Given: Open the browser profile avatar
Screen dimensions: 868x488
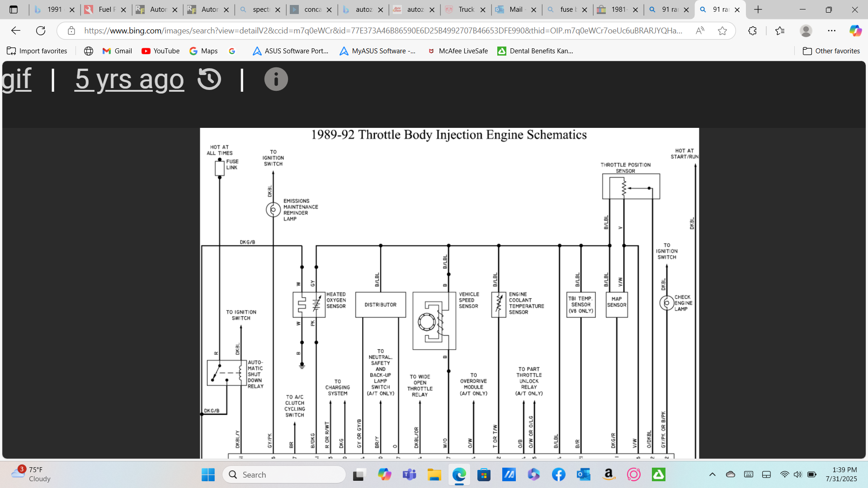Looking at the screenshot, I should pyautogui.click(x=806, y=31).
